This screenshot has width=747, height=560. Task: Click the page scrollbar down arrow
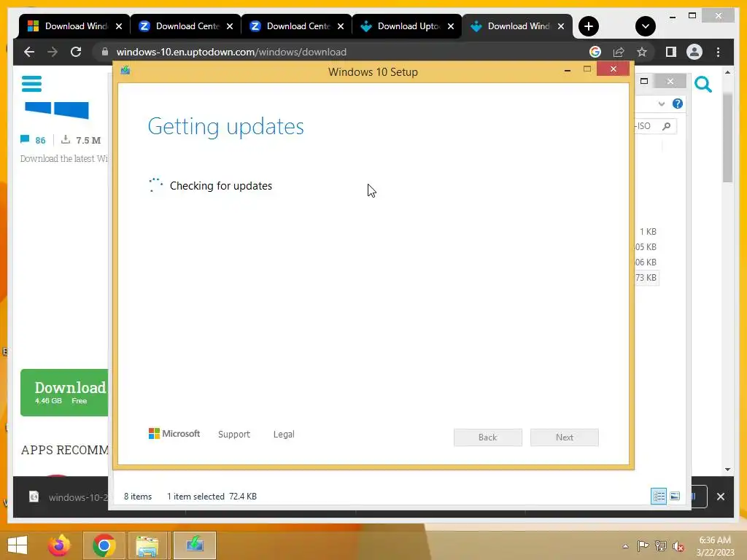point(727,470)
